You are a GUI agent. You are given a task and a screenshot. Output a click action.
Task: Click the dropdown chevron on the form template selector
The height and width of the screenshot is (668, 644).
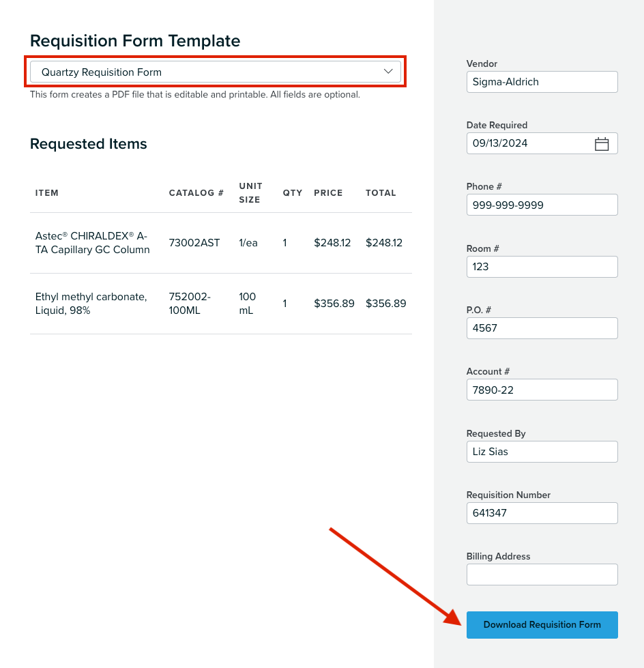coord(388,71)
